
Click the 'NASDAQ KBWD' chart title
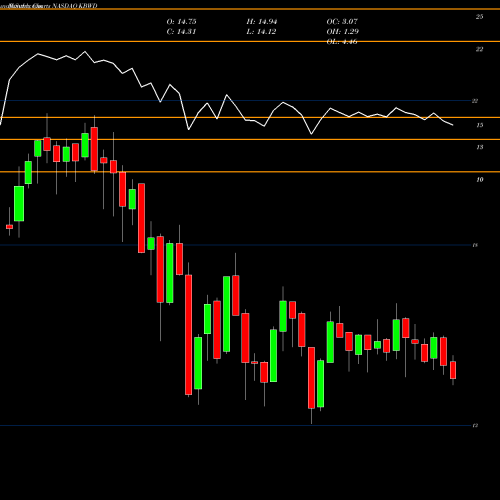pos(75,6)
